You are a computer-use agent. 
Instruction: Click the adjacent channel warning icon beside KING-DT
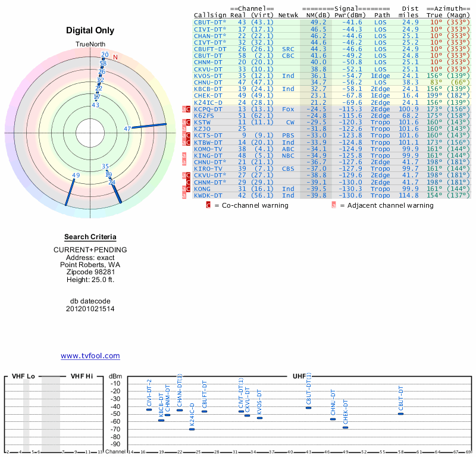click(184, 155)
